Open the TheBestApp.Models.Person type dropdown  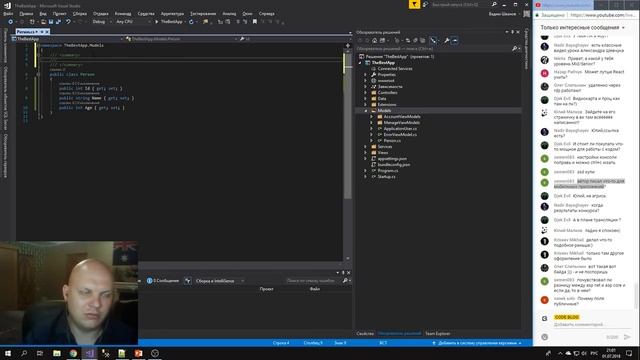click(x=182, y=39)
